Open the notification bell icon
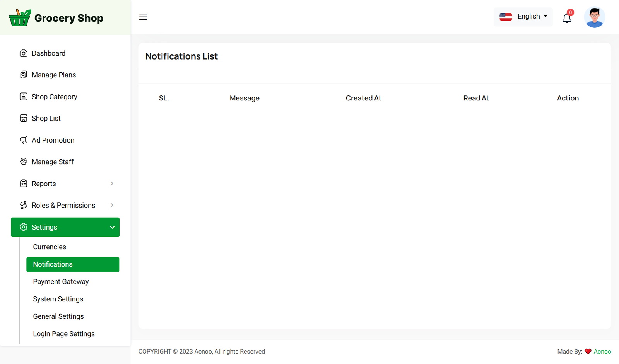Screen dimensions: 619x364 coord(567,18)
